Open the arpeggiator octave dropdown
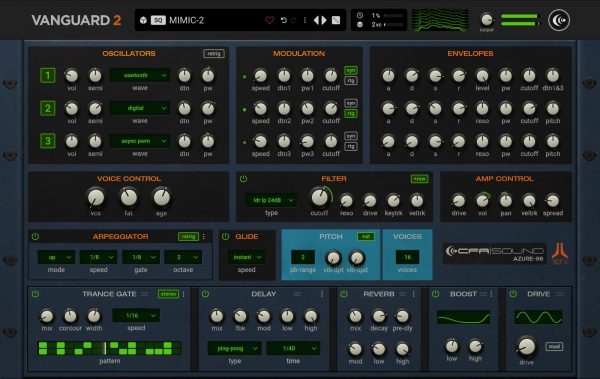 pyautogui.click(x=183, y=257)
